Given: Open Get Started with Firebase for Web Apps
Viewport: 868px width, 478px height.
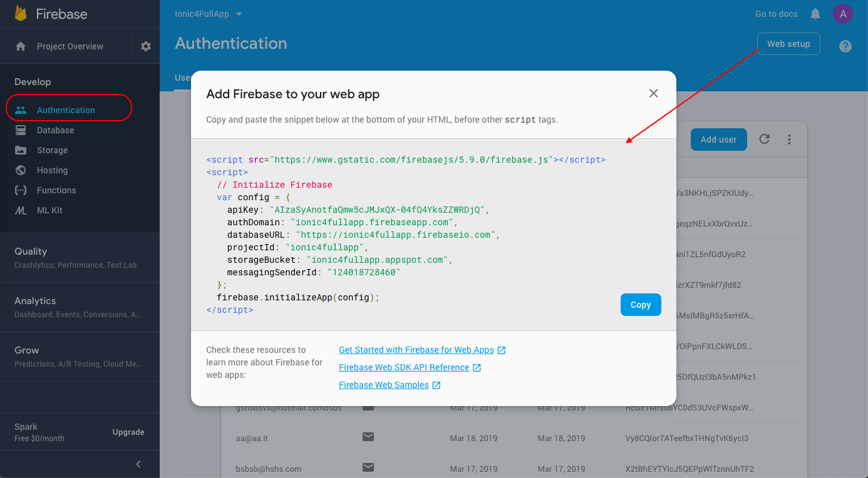Looking at the screenshot, I should pos(416,350).
